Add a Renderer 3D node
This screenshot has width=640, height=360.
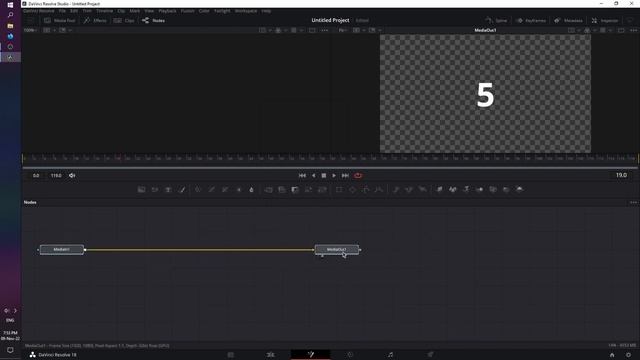(520, 189)
